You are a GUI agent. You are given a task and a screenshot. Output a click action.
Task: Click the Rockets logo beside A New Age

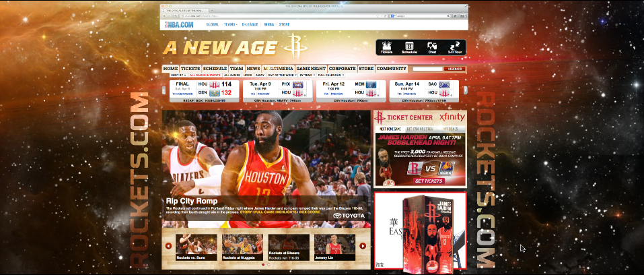(x=295, y=46)
